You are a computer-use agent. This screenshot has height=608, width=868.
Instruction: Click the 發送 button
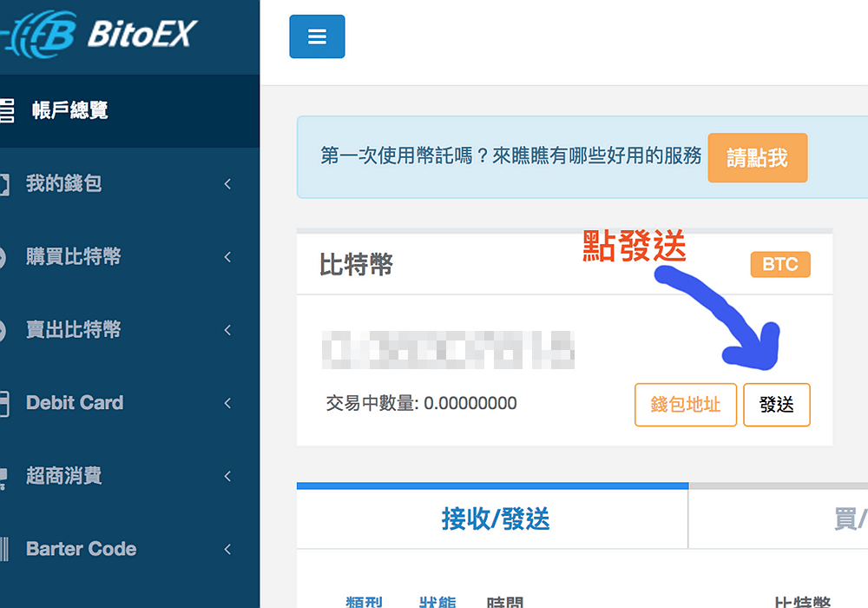[776, 405]
